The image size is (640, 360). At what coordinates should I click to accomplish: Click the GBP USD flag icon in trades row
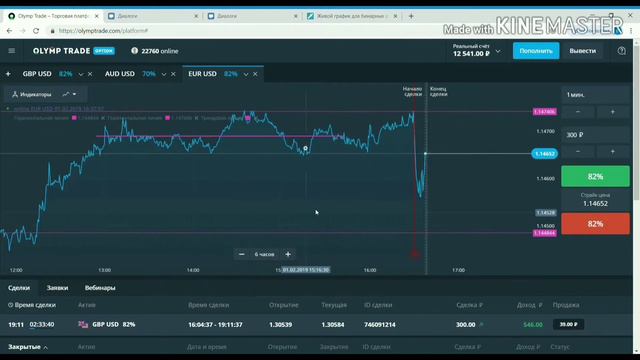pos(83,324)
